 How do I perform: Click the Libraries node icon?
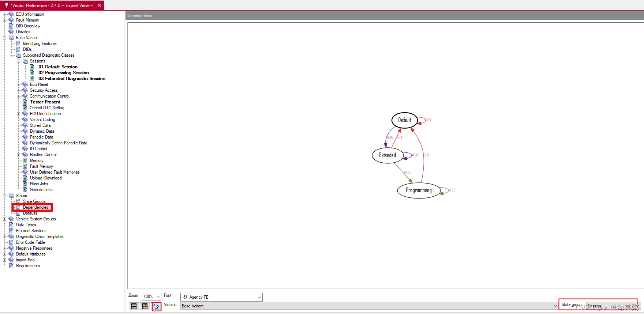tap(11, 32)
